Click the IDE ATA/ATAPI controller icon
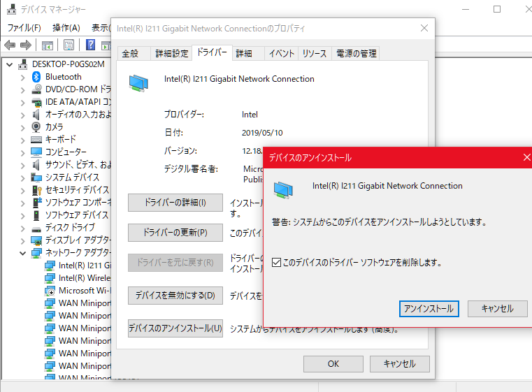This screenshot has width=532, height=392. point(36,102)
